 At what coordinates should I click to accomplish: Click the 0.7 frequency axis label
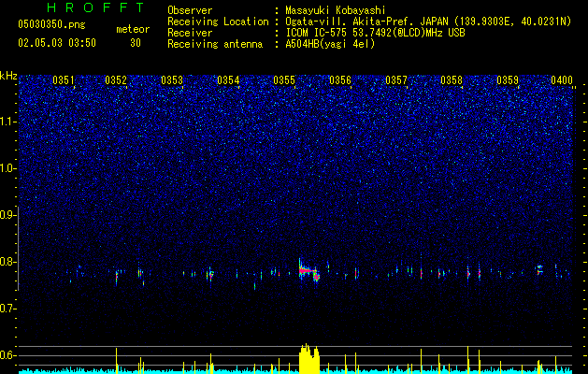tap(7, 309)
